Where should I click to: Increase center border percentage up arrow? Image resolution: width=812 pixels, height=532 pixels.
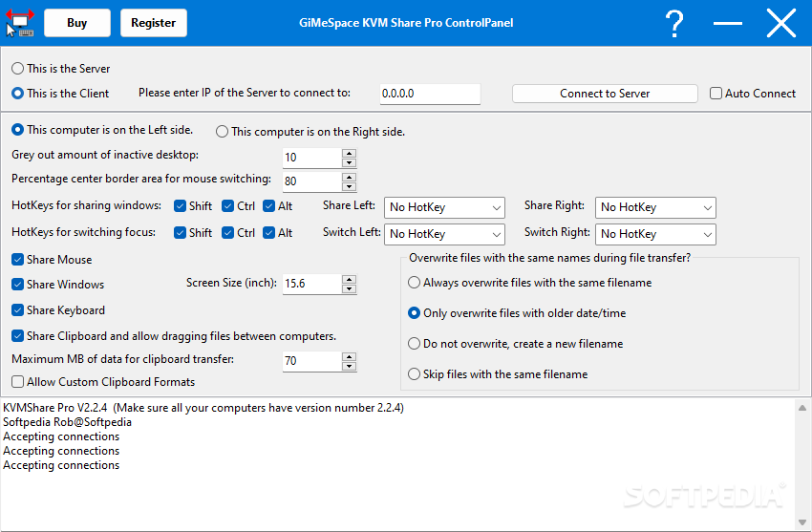[x=350, y=177]
